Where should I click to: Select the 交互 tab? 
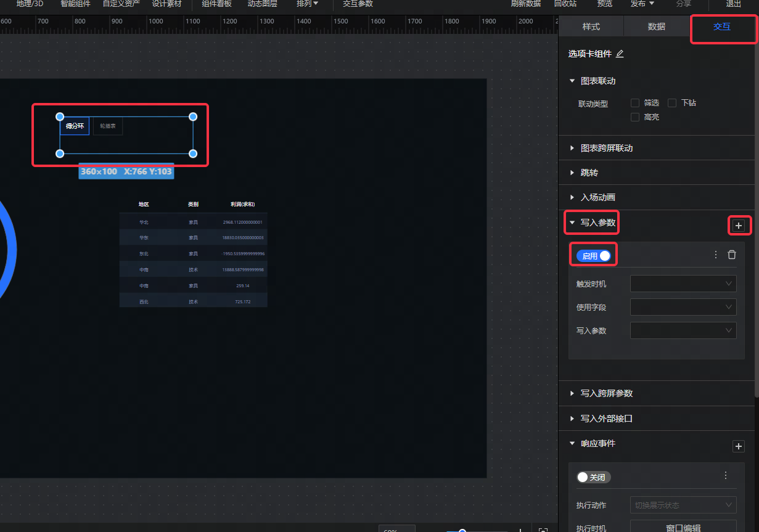pyautogui.click(x=722, y=27)
